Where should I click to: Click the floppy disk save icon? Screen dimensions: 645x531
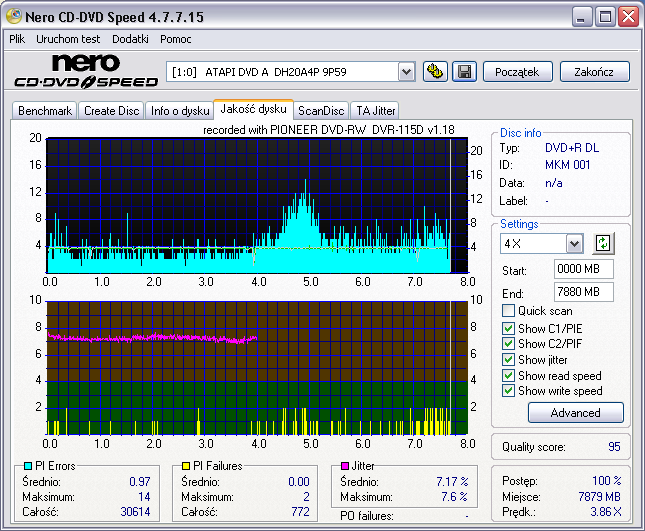coord(464,72)
